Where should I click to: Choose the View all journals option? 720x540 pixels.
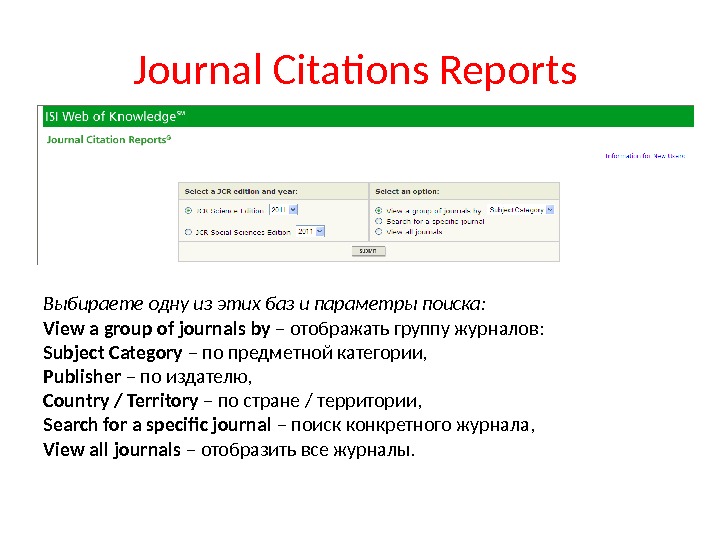point(378,232)
